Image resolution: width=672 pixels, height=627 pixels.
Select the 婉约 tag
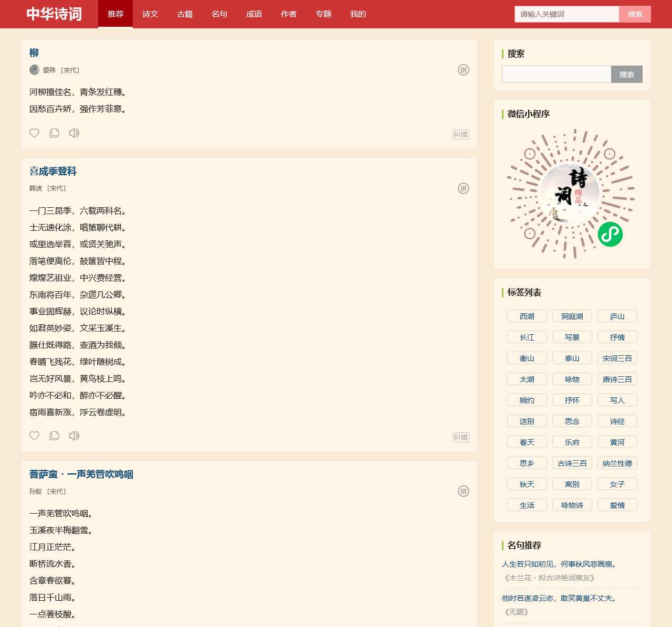coord(527,400)
